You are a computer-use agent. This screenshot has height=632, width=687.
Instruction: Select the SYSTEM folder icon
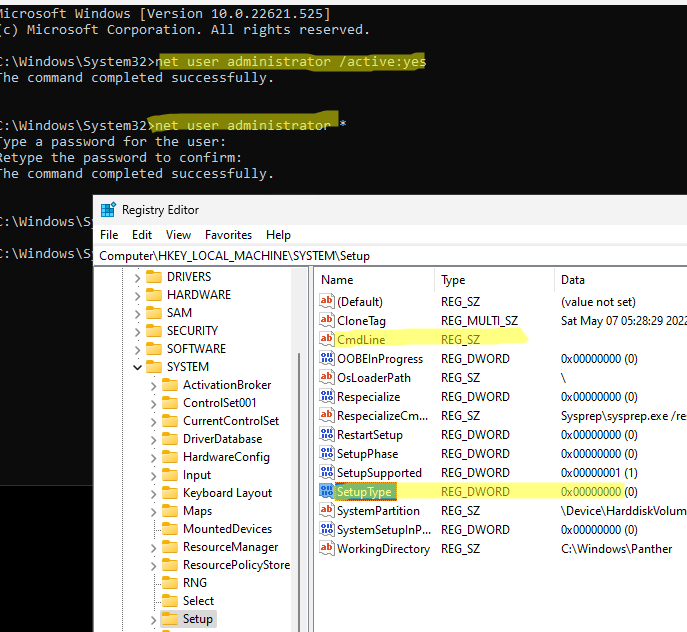coord(154,366)
